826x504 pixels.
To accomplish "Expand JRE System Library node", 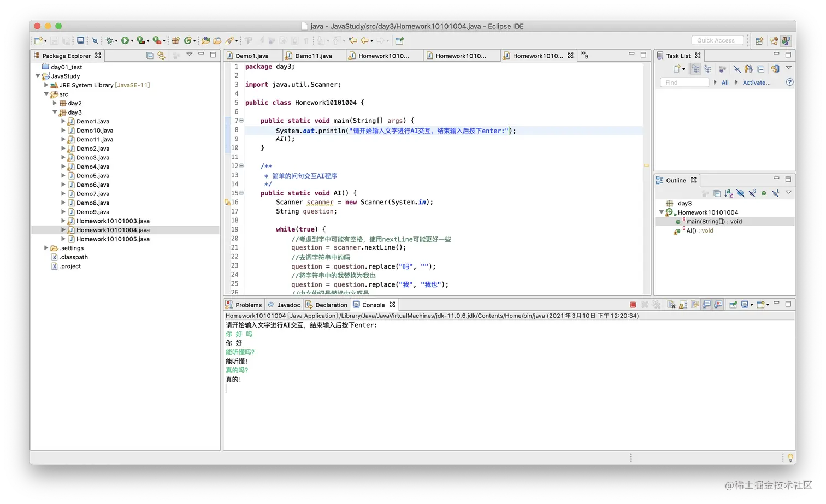I will pos(46,85).
